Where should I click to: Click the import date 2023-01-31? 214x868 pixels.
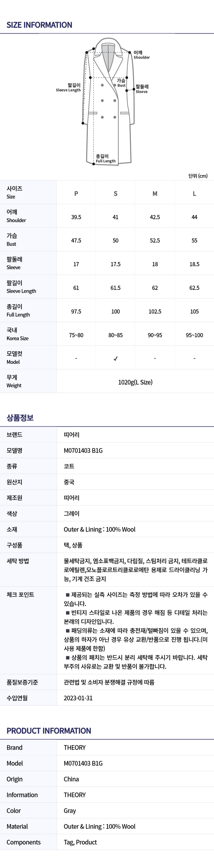coord(78,698)
